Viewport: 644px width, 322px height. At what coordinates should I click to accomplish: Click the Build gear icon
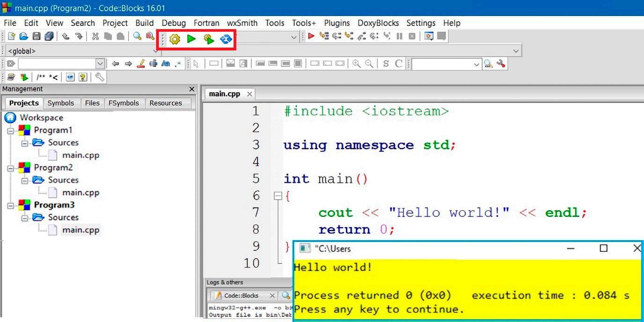pyautogui.click(x=175, y=39)
